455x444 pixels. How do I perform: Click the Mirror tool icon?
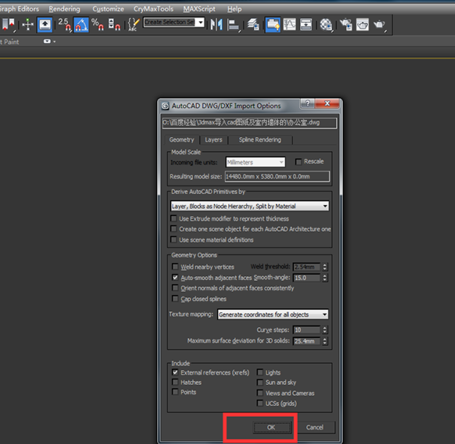tap(216, 25)
